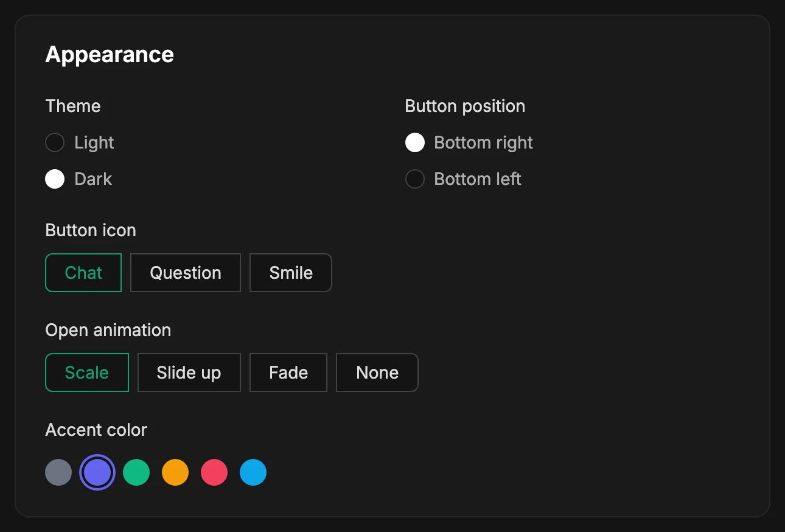Select the Dark theme radio button
The image size is (785, 532).
click(x=55, y=179)
